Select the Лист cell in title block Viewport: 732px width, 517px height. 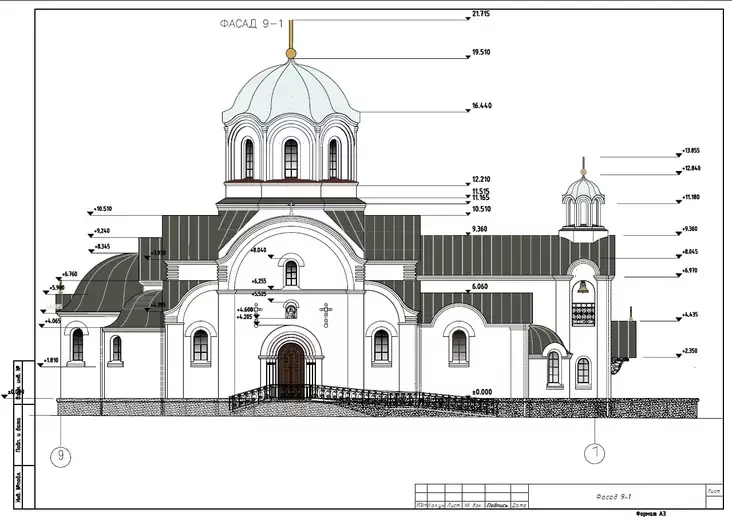pyautogui.click(x=714, y=491)
